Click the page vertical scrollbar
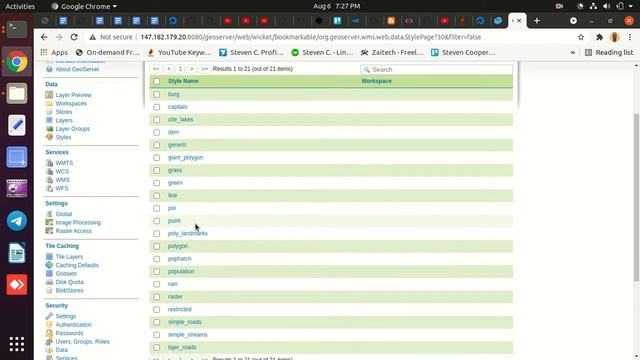 click(x=636, y=197)
